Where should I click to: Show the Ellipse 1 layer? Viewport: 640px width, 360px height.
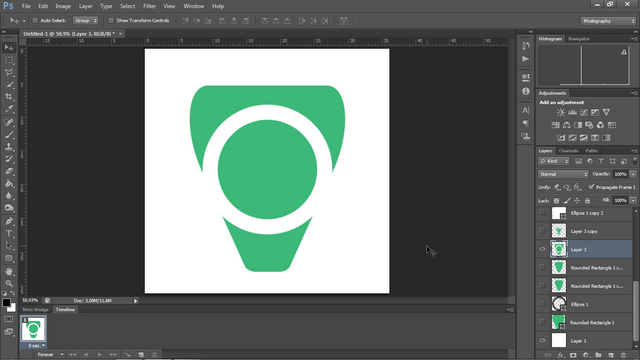[x=542, y=304]
